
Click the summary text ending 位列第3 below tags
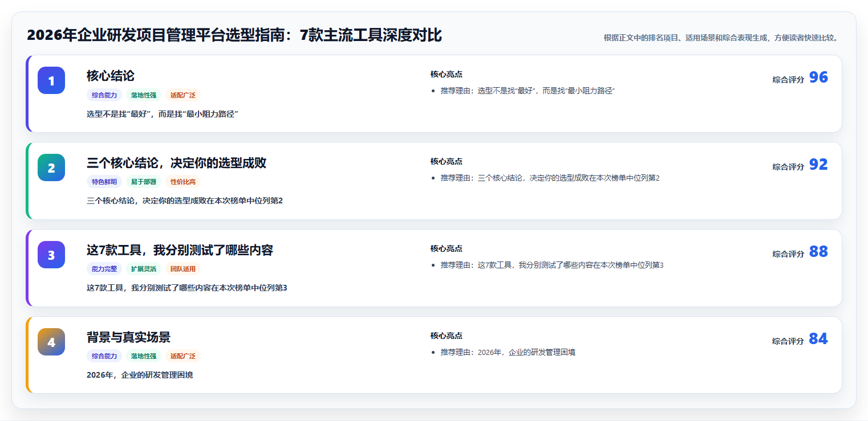187,288
